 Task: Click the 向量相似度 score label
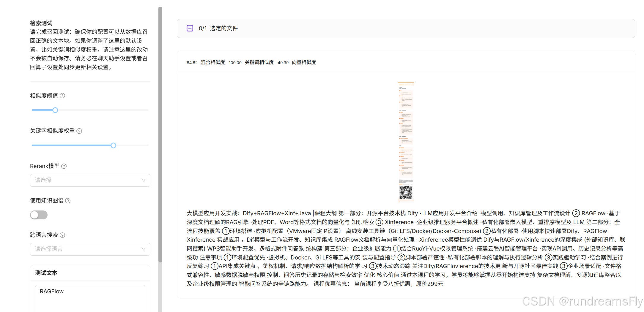303,62
